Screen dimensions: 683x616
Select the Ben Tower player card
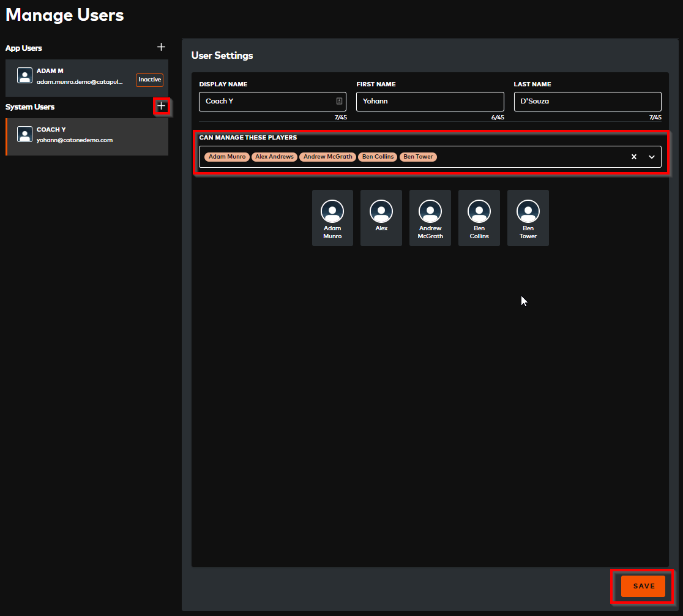pyautogui.click(x=528, y=218)
